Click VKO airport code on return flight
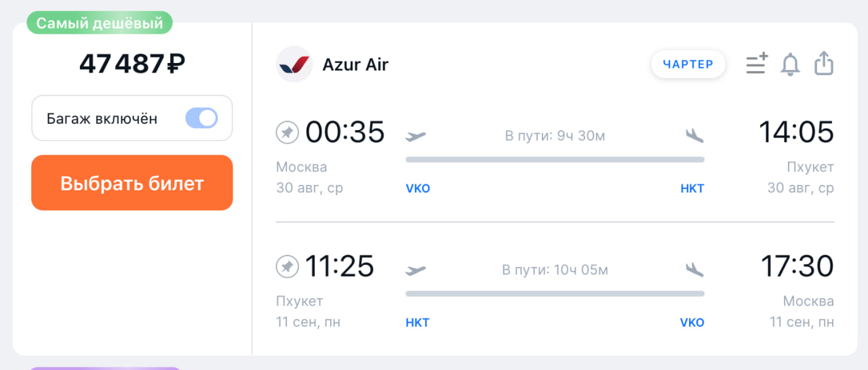 pyautogui.click(x=692, y=323)
